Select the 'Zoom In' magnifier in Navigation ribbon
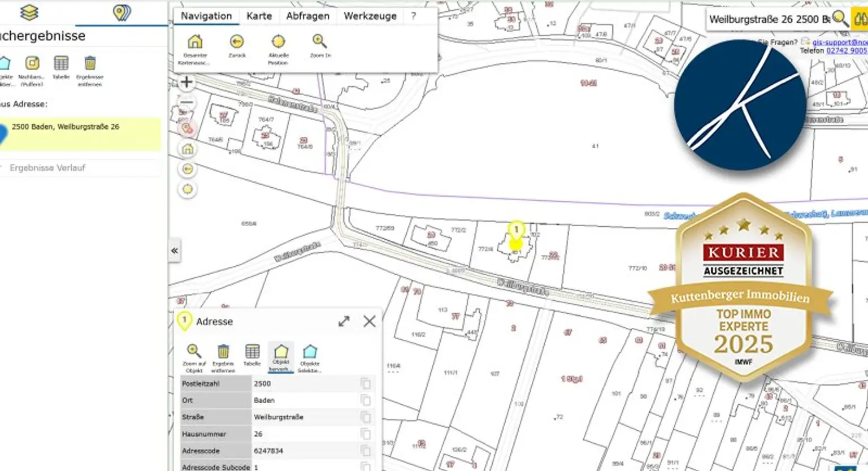This screenshot has width=868, height=471. click(320, 42)
